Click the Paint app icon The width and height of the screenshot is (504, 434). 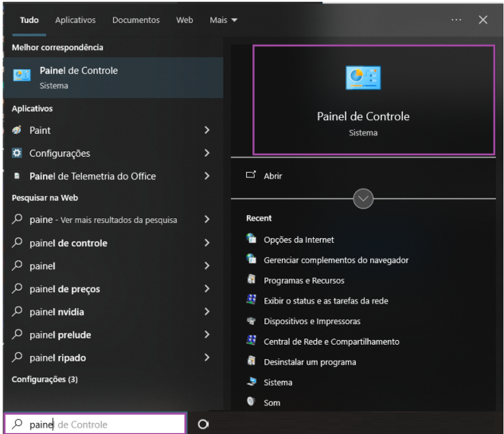tap(16, 130)
